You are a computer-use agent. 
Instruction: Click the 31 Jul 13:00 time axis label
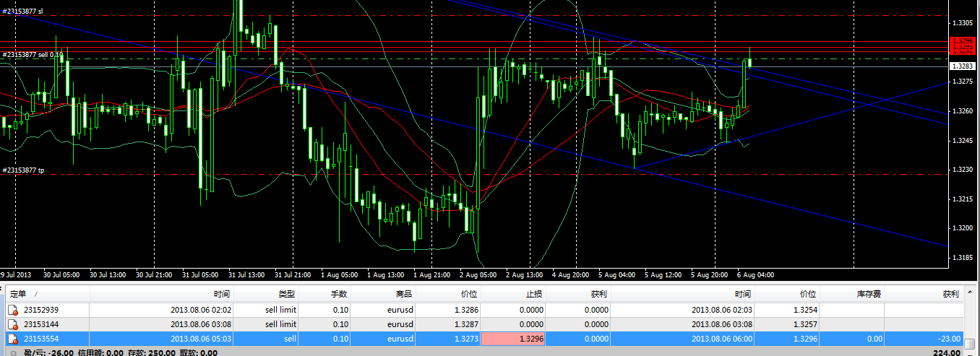(246, 275)
